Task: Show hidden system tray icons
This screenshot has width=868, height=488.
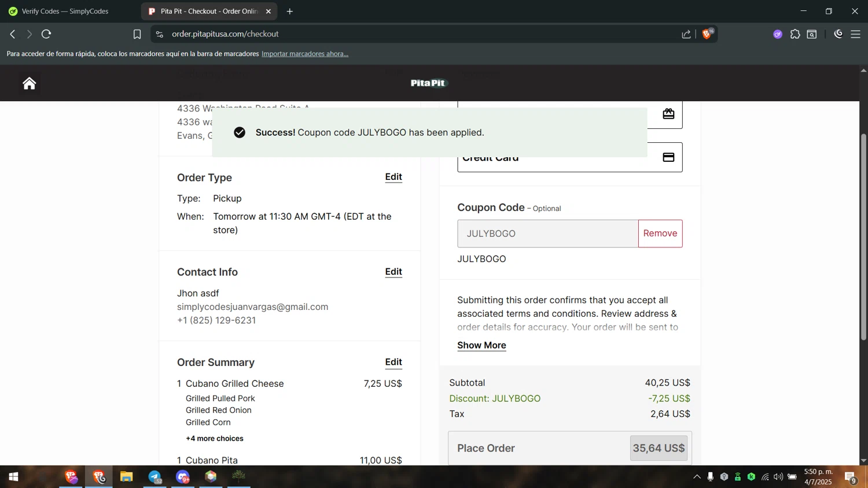Action: click(697, 477)
